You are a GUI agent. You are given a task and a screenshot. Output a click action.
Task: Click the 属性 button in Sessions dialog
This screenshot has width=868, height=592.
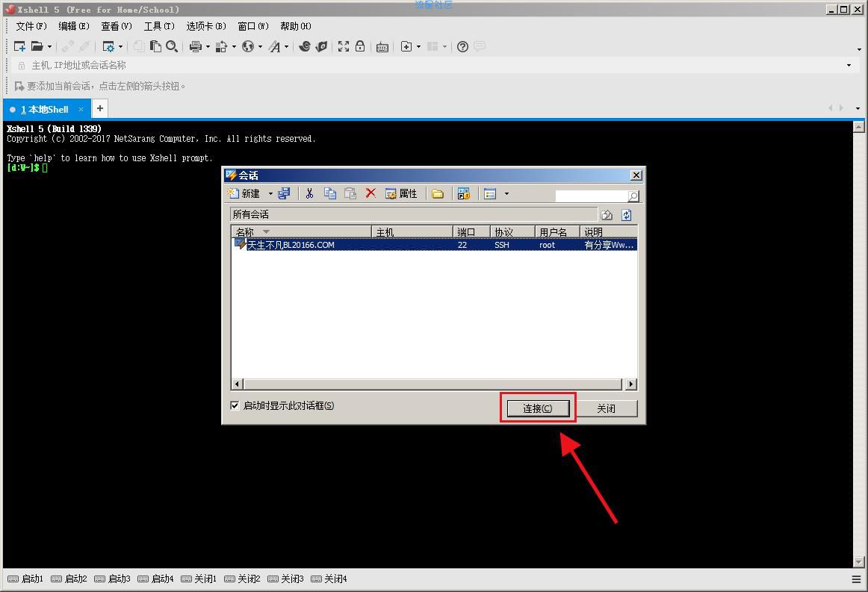(401, 193)
